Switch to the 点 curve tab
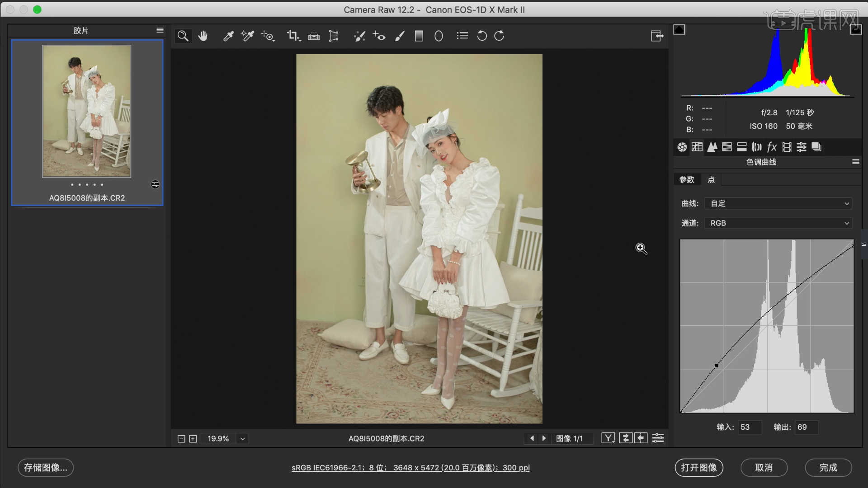The height and width of the screenshot is (488, 868). tap(711, 179)
